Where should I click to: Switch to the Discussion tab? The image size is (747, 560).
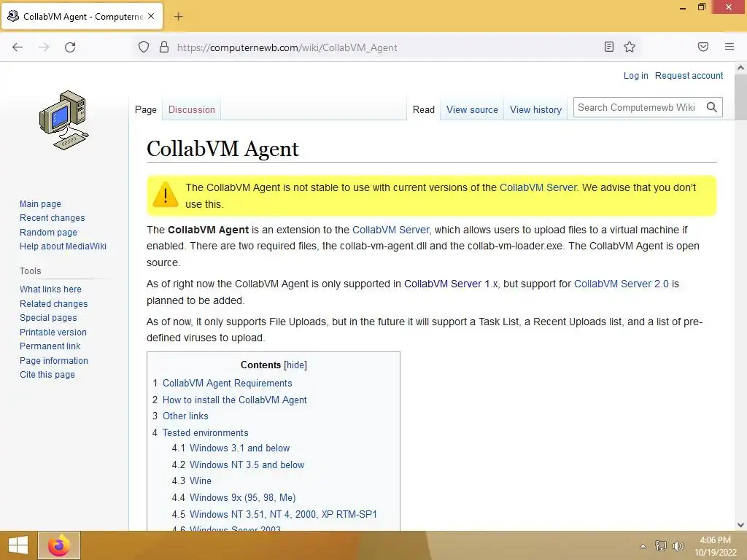click(x=192, y=109)
